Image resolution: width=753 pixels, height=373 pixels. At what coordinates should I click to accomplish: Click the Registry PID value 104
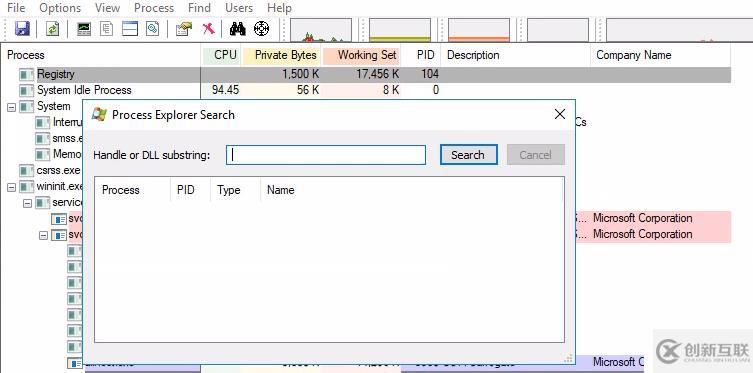coord(430,74)
